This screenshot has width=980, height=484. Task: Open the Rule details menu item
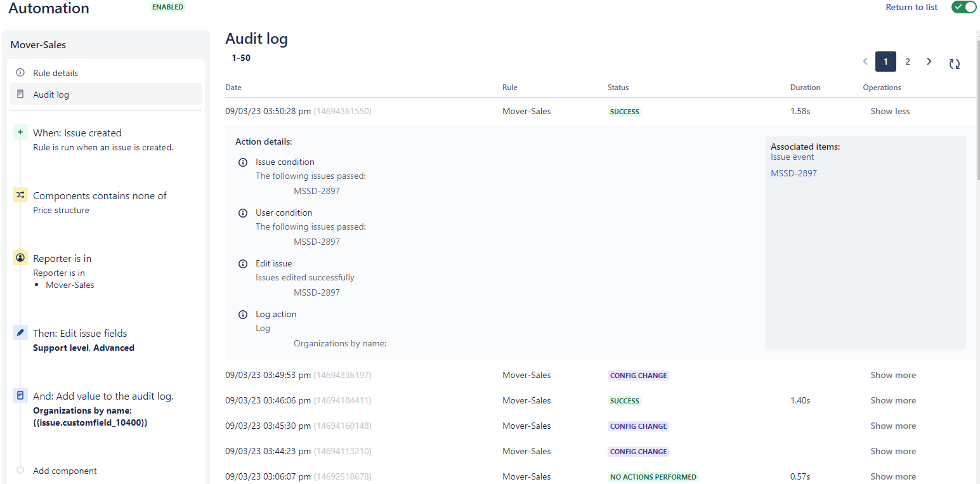[x=106, y=73]
